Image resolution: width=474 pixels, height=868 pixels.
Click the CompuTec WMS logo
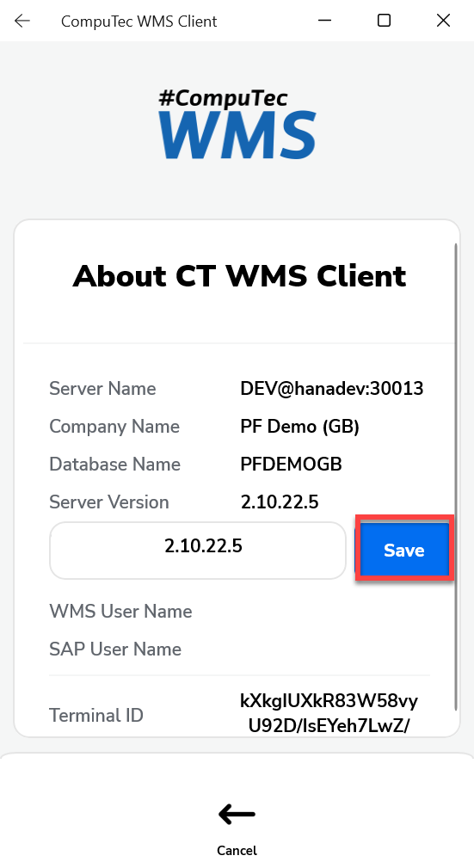[237, 124]
